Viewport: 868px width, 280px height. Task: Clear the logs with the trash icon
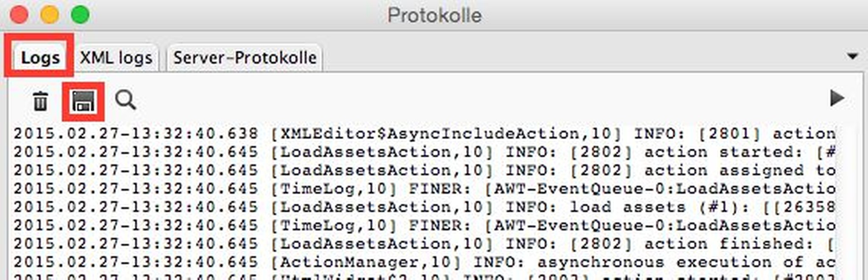pyautogui.click(x=40, y=101)
